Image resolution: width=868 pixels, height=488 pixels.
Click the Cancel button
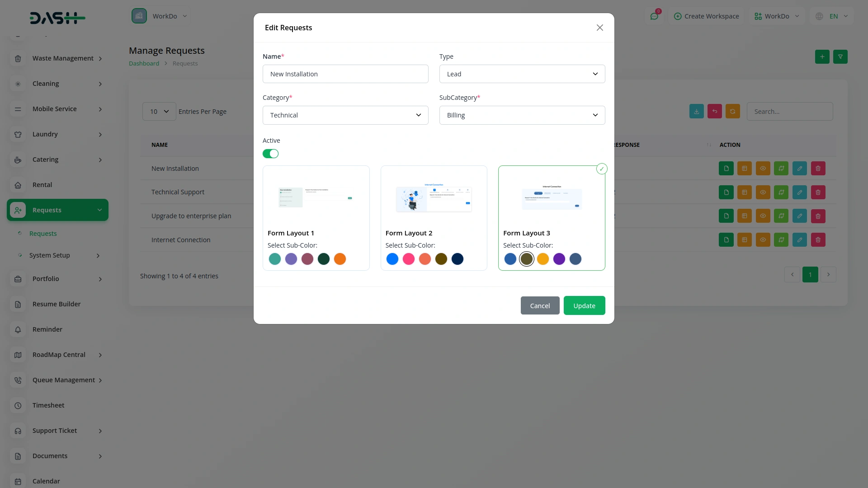click(x=540, y=306)
